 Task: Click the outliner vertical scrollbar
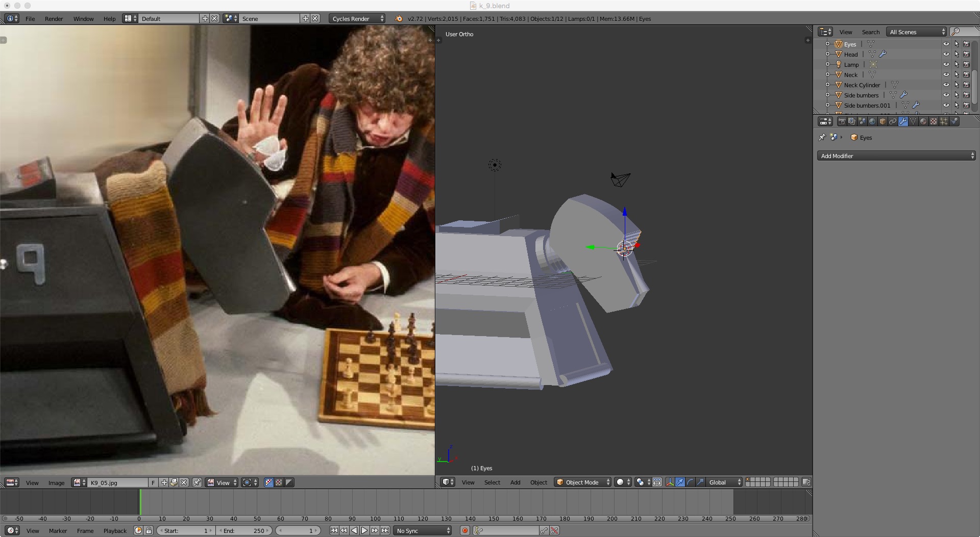pyautogui.click(x=975, y=86)
